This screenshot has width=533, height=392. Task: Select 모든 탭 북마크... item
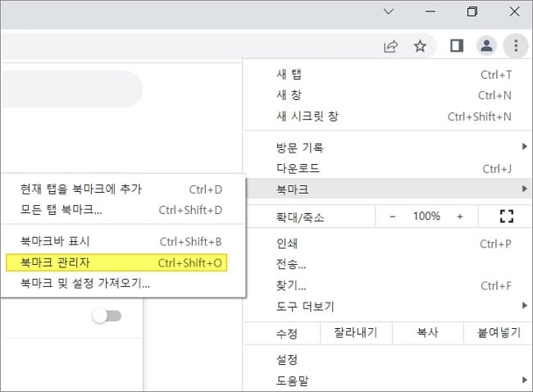123,210
